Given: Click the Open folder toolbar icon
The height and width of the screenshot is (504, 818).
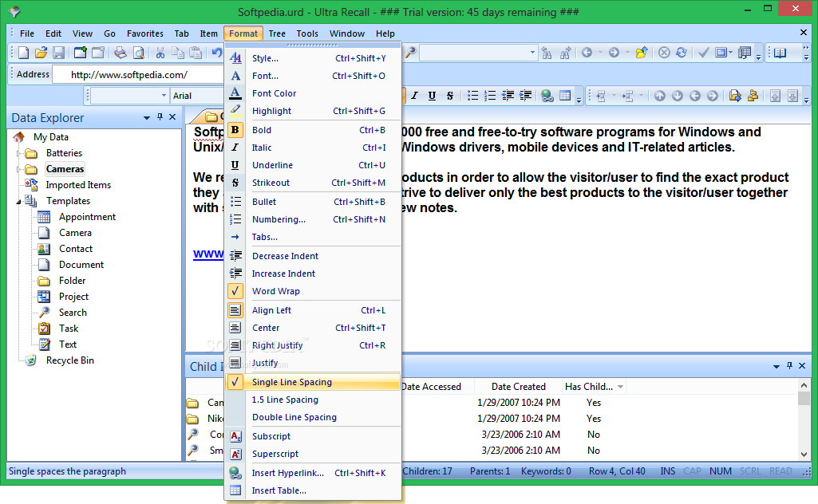Looking at the screenshot, I should pos(41,53).
